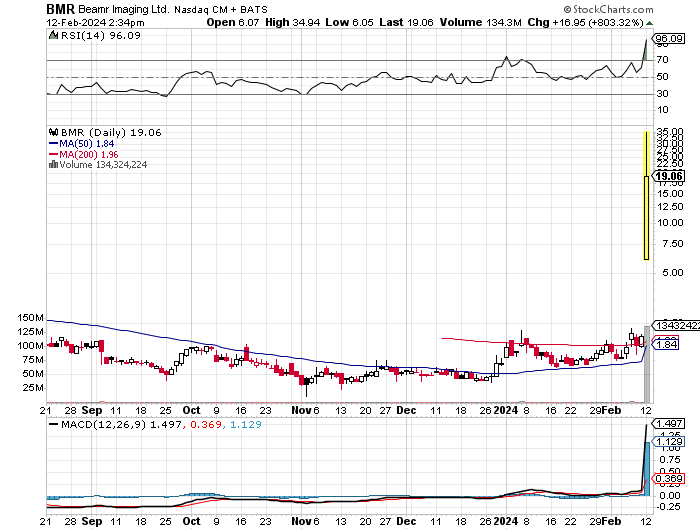Image resolution: width=700 pixels, height=530 pixels.
Task: Click the 100M volume axis label
Action: [30, 346]
